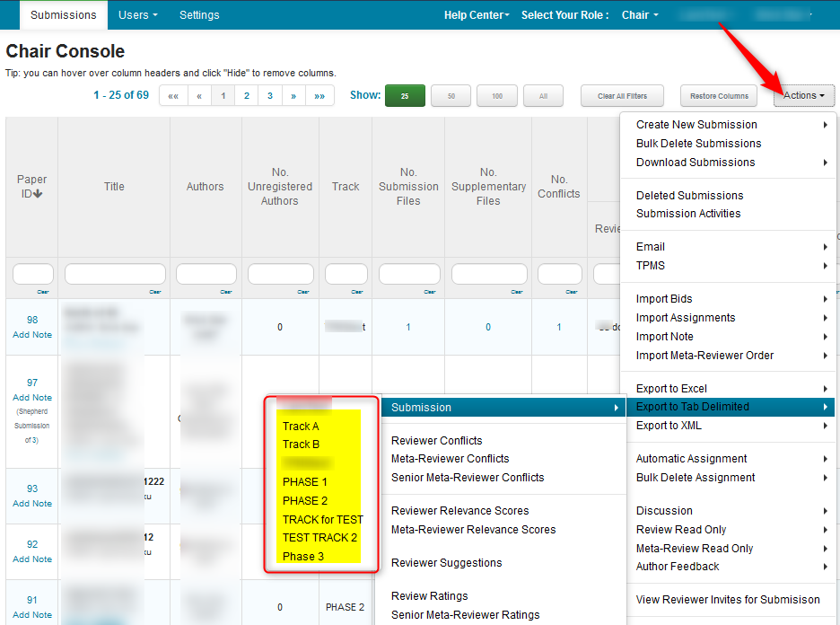Go to previous page of results
Image resolution: width=840 pixels, height=625 pixels.
(x=199, y=96)
